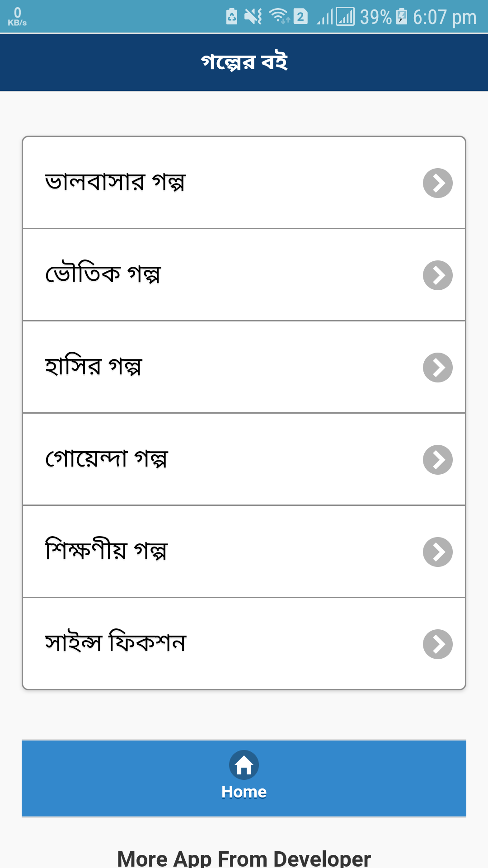This screenshot has width=488, height=868.
Task: Open the ভালবাসার গল্প category
Action: click(x=244, y=183)
